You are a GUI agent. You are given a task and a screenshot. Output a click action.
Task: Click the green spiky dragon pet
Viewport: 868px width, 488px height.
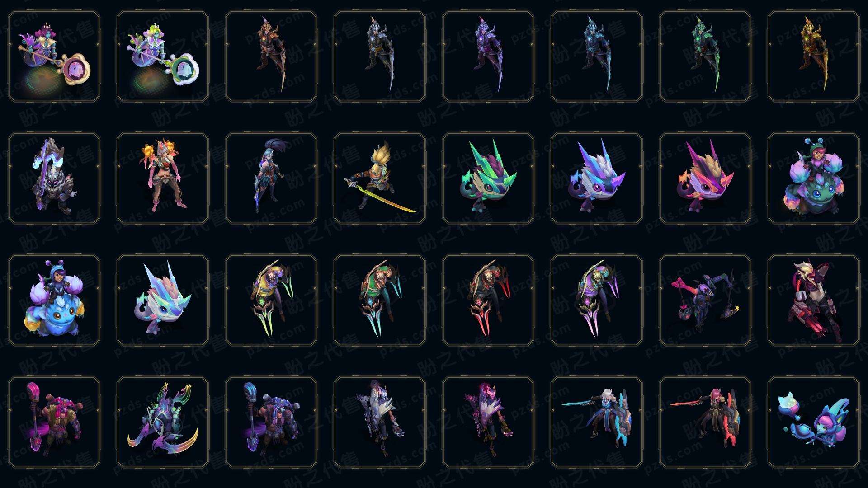(488, 178)
